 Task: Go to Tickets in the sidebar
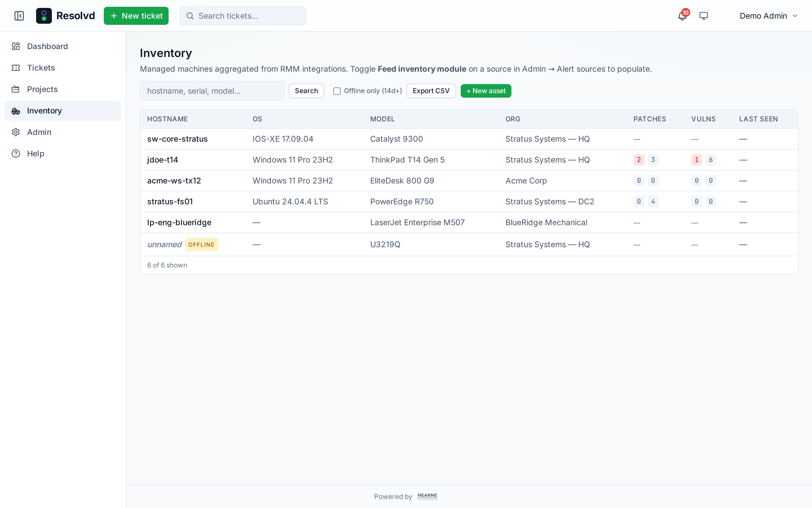pyautogui.click(x=63, y=68)
